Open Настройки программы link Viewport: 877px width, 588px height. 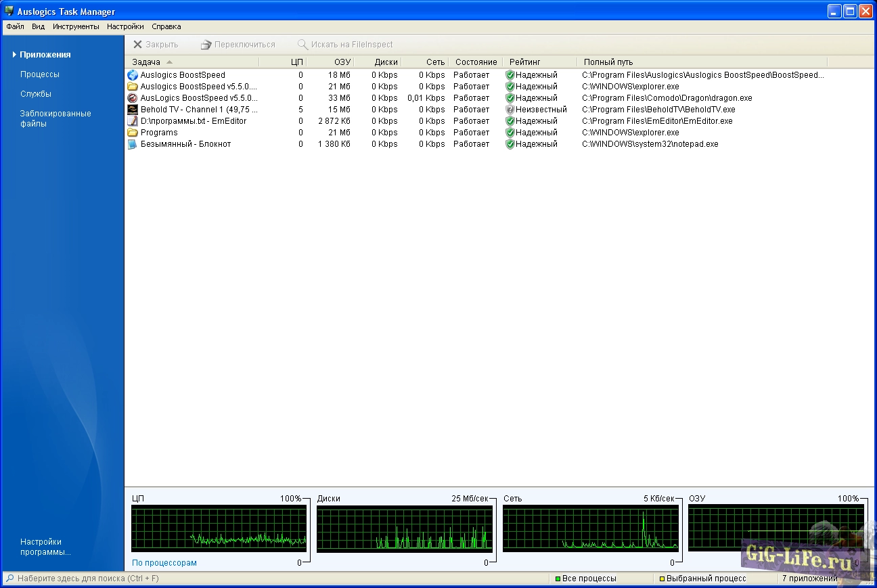click(45, 547)
